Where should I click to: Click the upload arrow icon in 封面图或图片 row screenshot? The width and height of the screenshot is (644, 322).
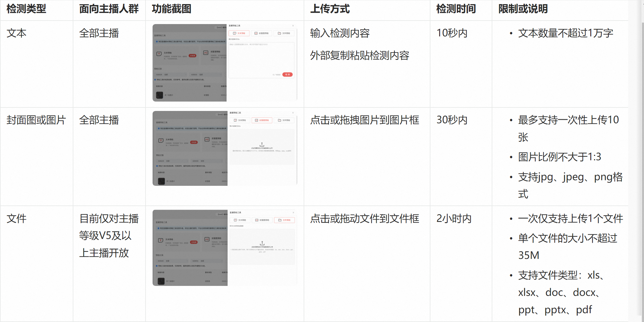262,144
